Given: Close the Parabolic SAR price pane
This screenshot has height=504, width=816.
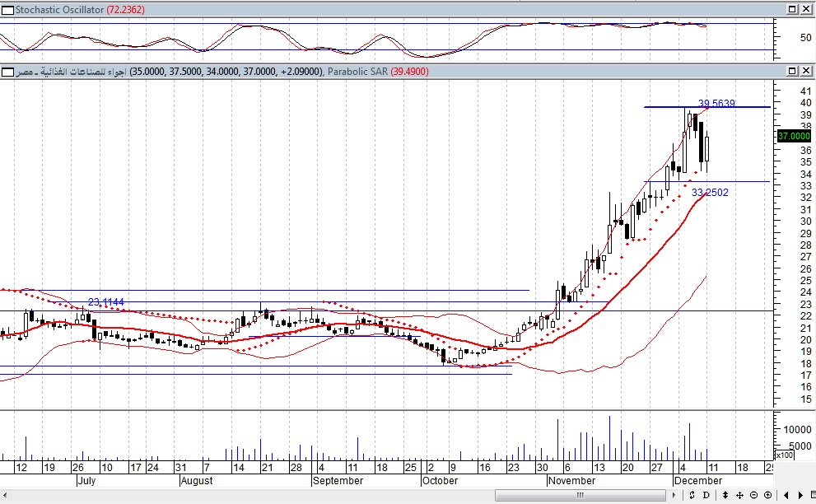Looking at the screenshot, I should (x=805, y=72).
